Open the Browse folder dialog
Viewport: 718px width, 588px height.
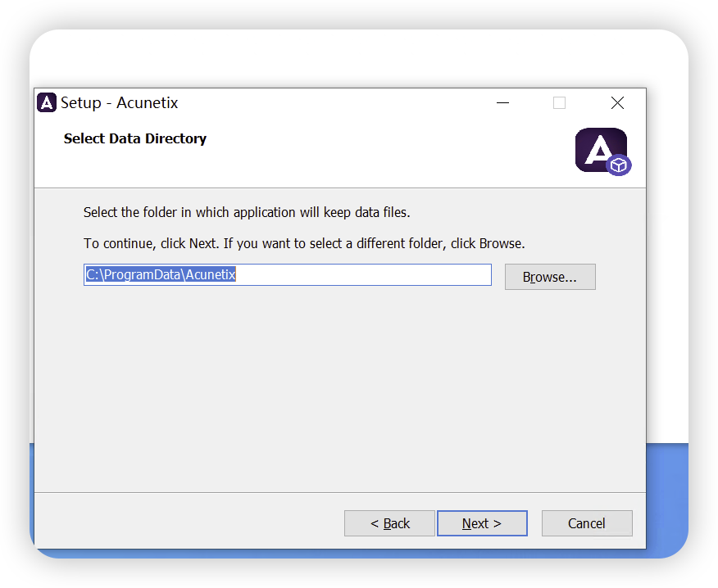550,277
